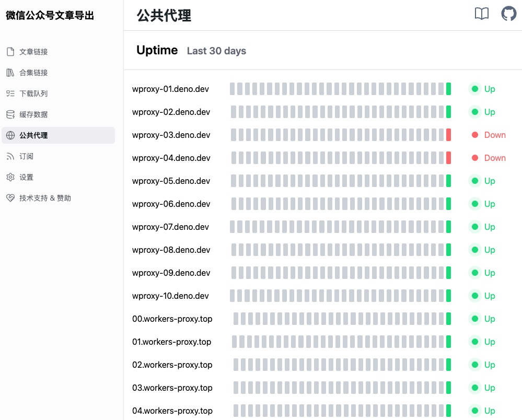Click the 02.workers-proxy.top hostname
522x420 pixels.
172,365
